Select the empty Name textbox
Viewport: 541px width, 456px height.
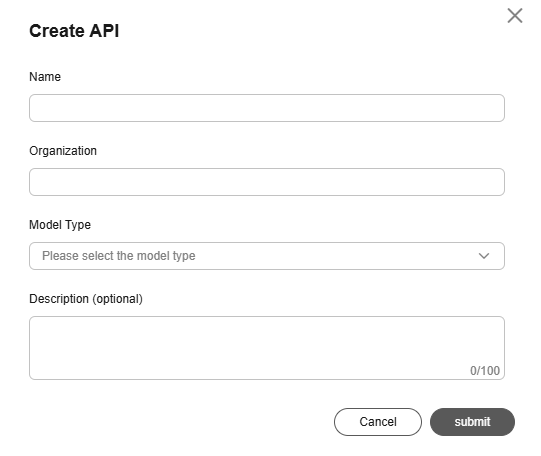pos(267,108)
